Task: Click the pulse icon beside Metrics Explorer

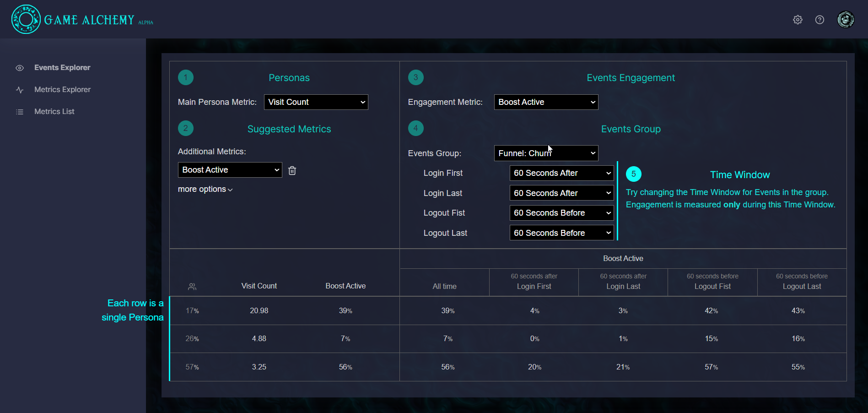Action: (20, 90)
